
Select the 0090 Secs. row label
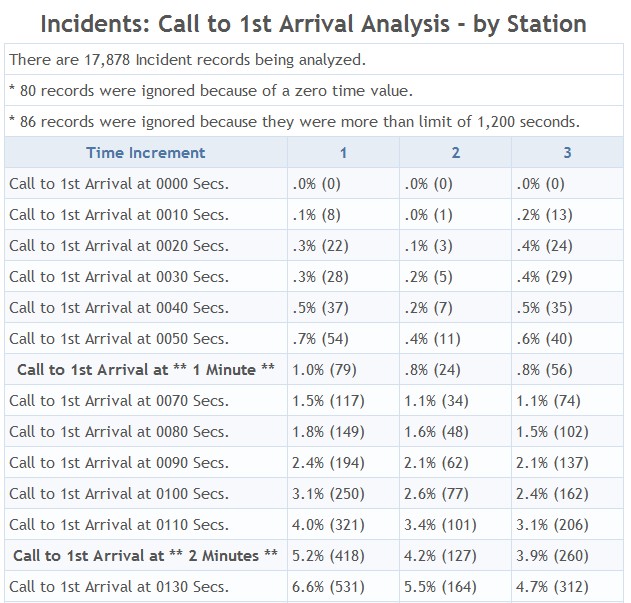119,463
